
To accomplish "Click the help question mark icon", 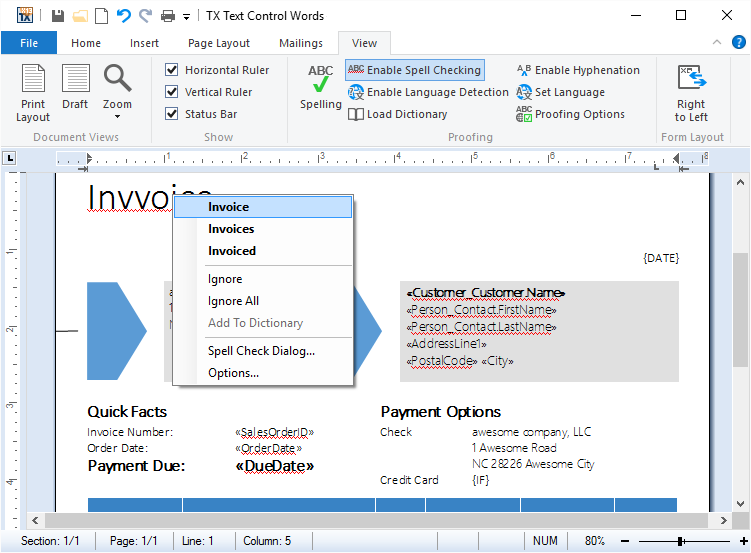I will point(738,42).
